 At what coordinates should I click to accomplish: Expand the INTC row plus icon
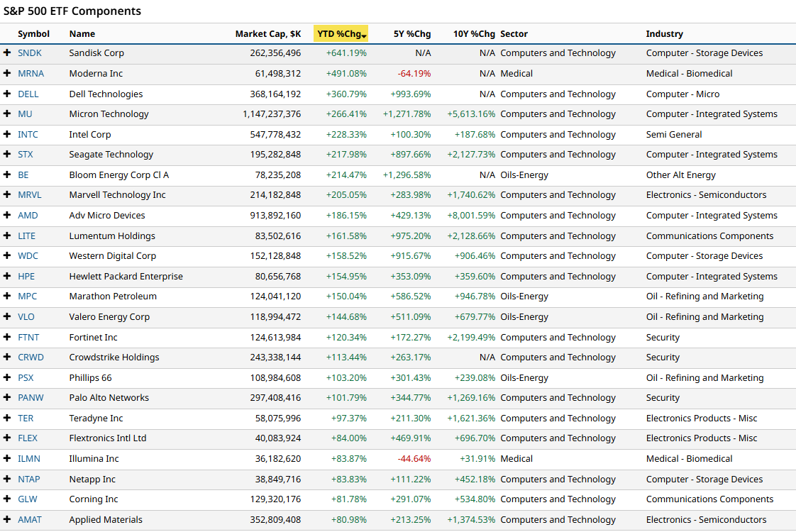[7, 135]
